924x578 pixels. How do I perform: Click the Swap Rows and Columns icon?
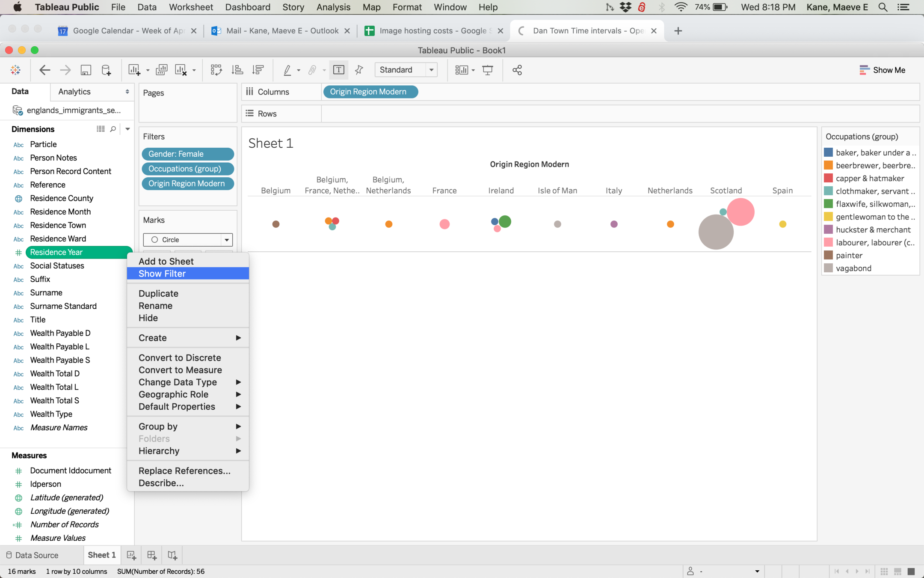point(216,70)
